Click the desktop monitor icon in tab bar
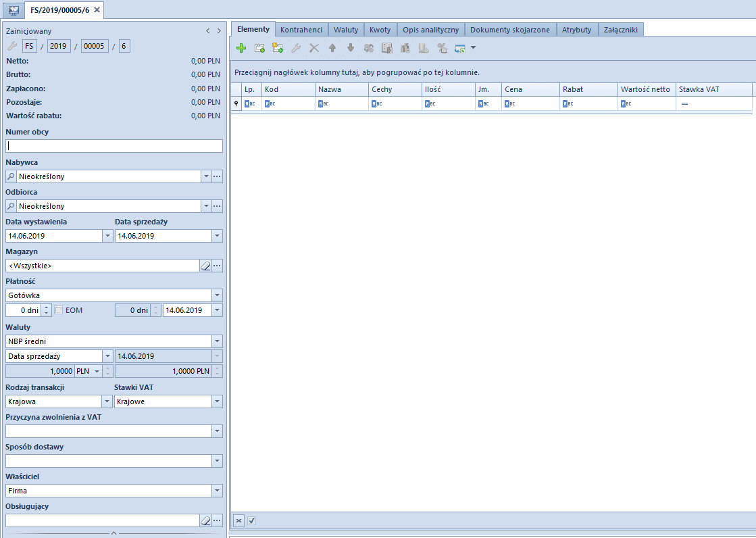The image size is (756, 538). tap(14, 10)
